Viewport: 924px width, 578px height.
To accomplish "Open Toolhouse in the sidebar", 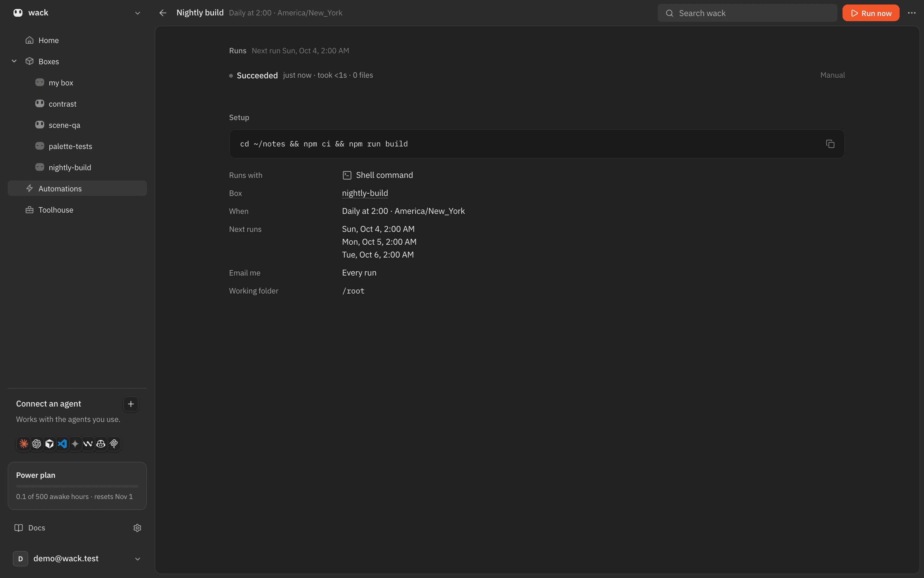I will tap(77, 210).
